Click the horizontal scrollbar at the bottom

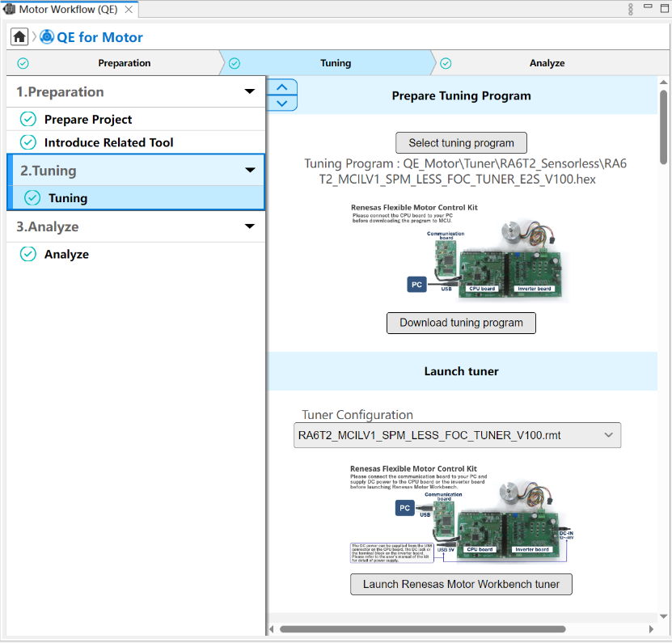tap(422, 629)
